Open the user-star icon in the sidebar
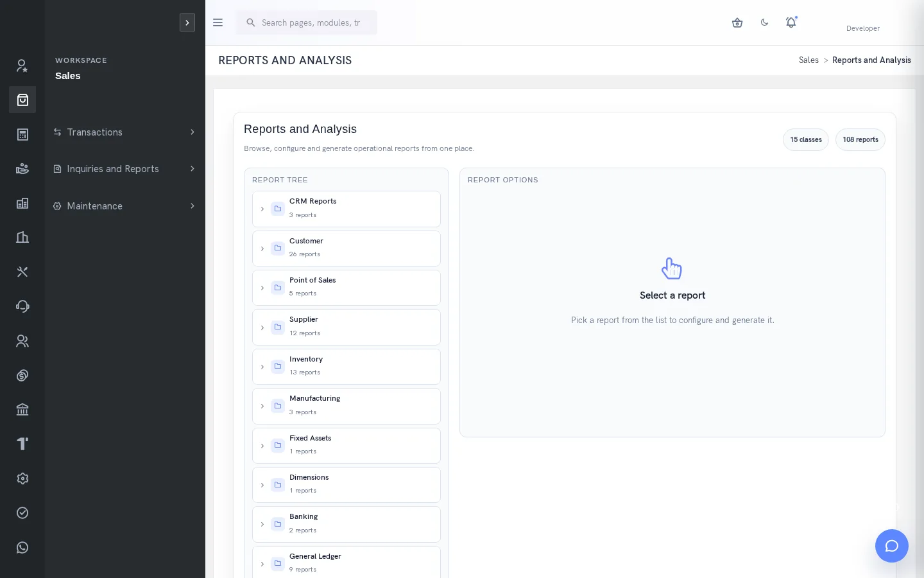924x578 pixels. tap(22, 66)
